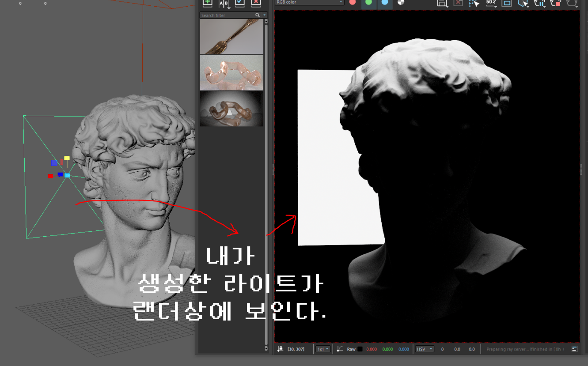This screenshot has width=588, height=366.
Task: Select the golden fork history thumbnail
Action: pyautogui.click(x=231, y=36)
